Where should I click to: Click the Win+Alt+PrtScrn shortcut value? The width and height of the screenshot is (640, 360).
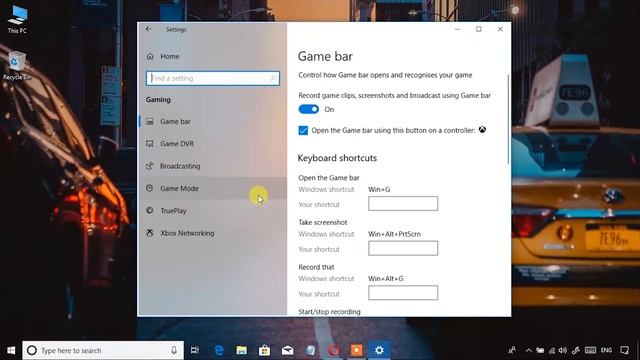[394, 234]
